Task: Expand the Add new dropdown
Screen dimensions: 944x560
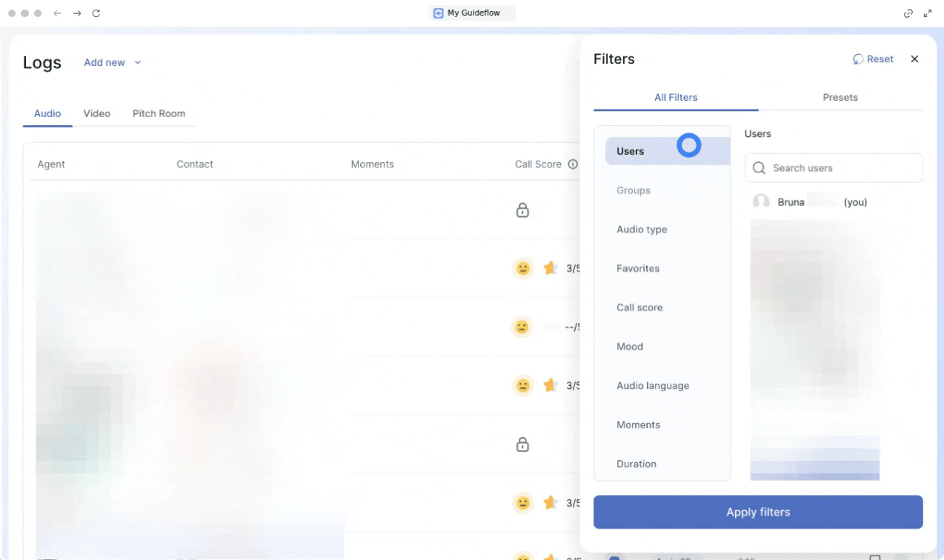Action: click(x=112, y=63)
